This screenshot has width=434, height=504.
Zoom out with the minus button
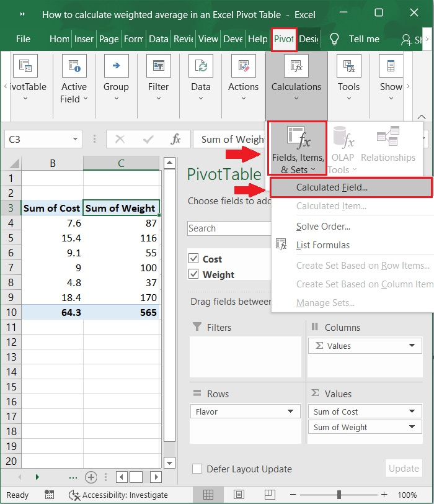click(x=293, y=495)
